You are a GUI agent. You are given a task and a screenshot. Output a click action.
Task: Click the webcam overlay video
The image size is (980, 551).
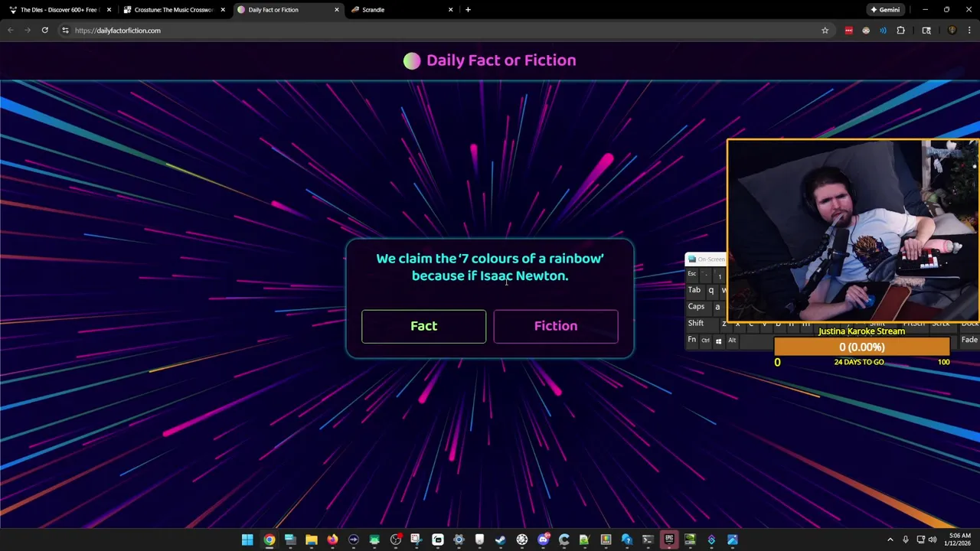(853, 230)
